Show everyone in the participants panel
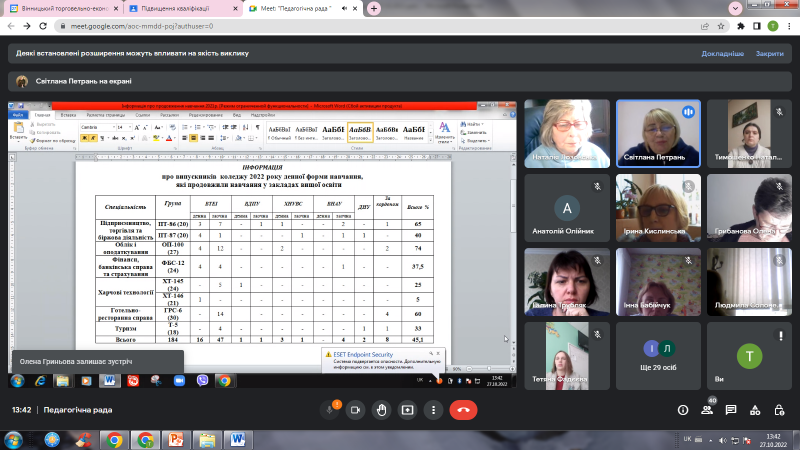The image size is (800, 450). click(707, 410)
